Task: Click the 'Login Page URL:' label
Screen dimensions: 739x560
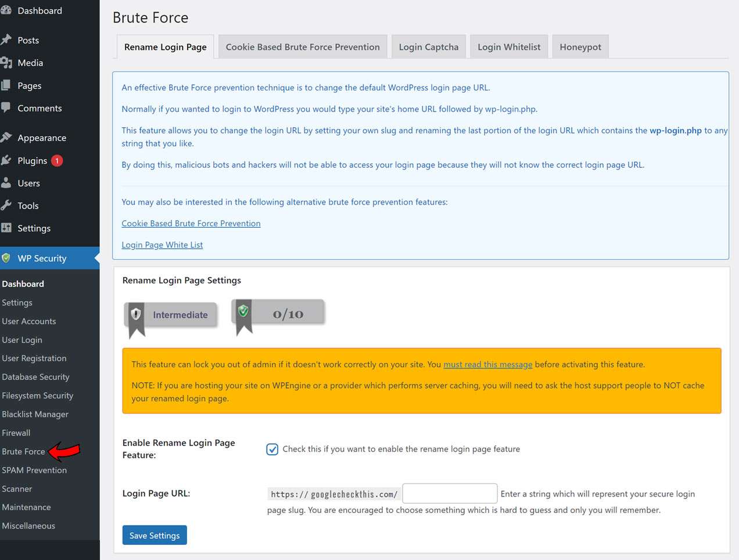Action: pyautogui.click(x=156, y=494)
